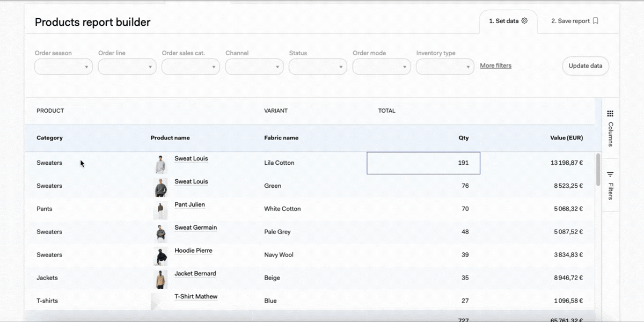Click the Products report builder title

(92, 22)
